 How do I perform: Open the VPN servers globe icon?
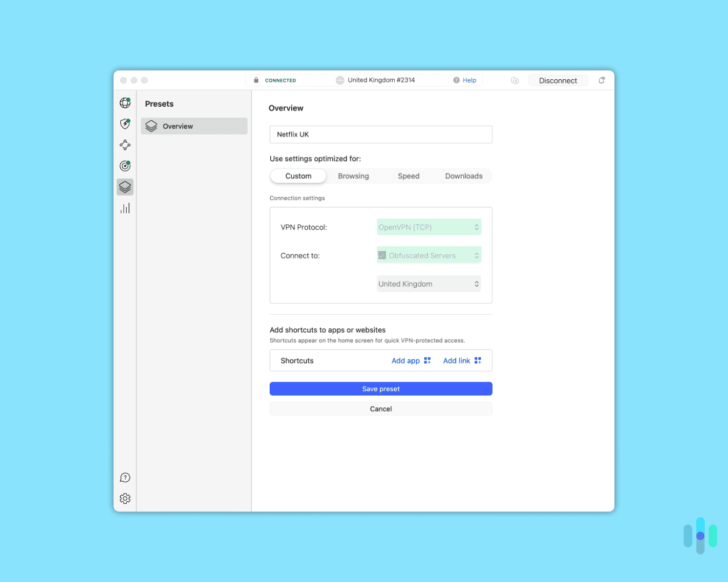pyautogui.click(x=125, y=102)
